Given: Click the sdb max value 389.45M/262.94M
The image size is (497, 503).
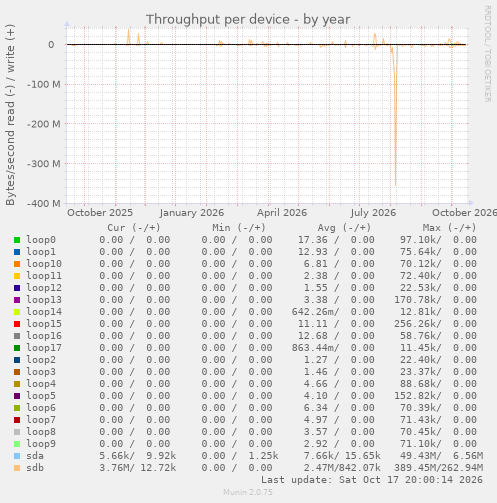Looking at the screenshot, I should (439, 468).
